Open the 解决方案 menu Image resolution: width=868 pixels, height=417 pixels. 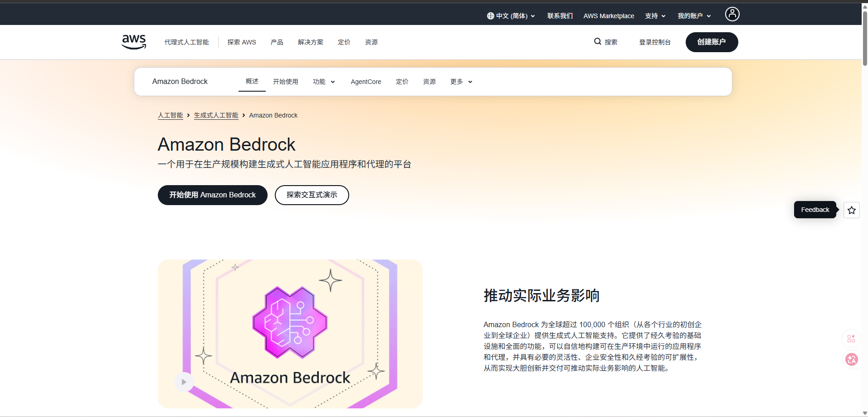pos(310,42)
